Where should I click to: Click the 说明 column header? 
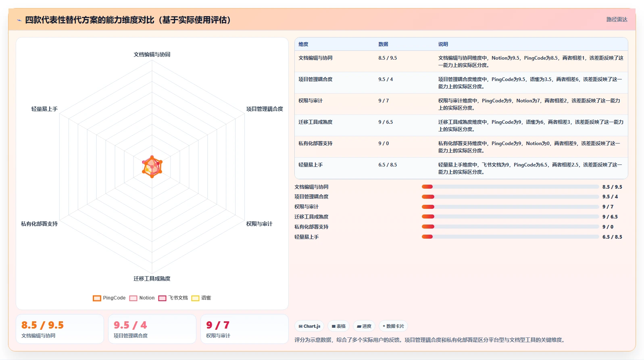pos(443,44)
